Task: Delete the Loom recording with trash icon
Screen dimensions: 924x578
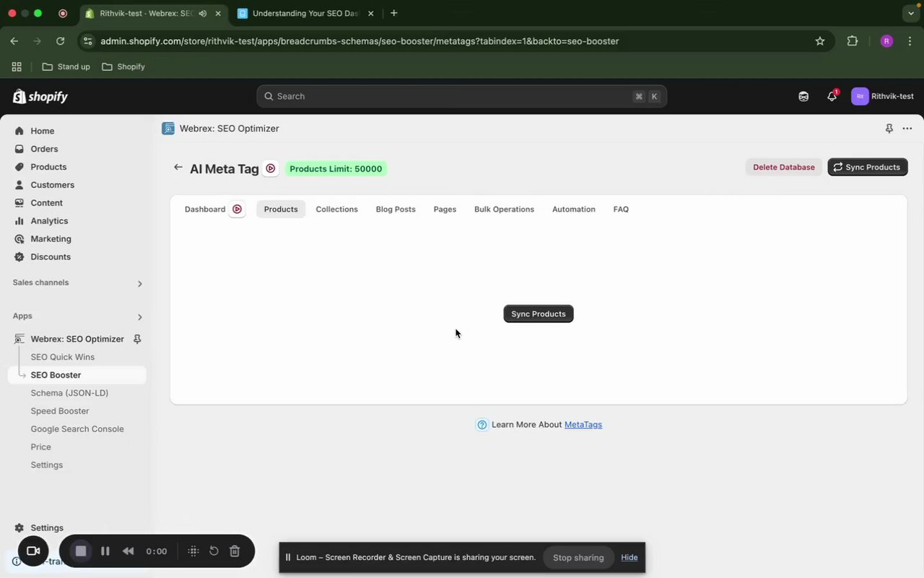Action: click(x=235, y=551)
